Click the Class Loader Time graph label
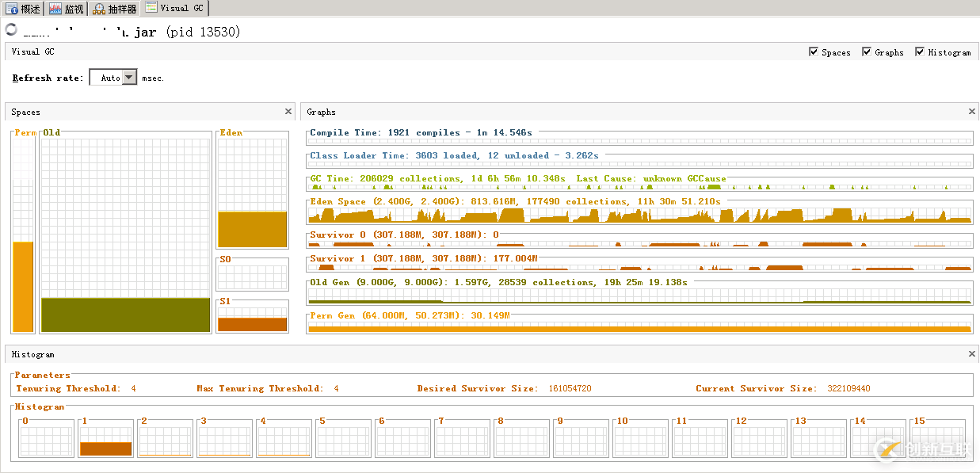The width and height of the screenshot is (980, 473). coord(454,155)
